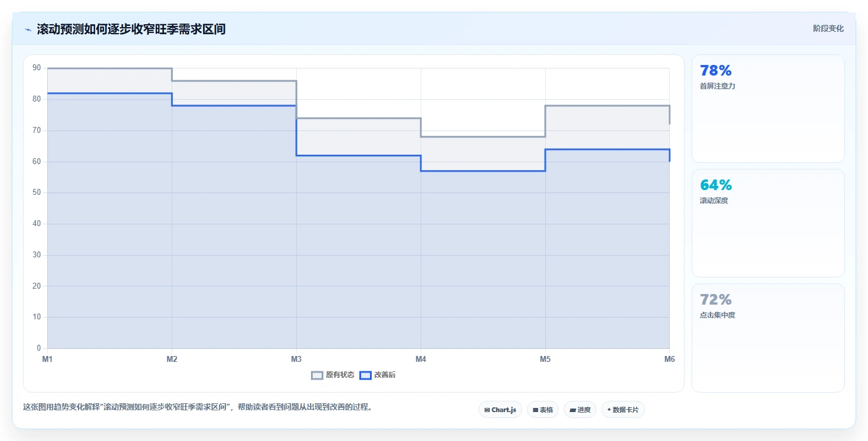Click the M2 axis label

[172, 359]
